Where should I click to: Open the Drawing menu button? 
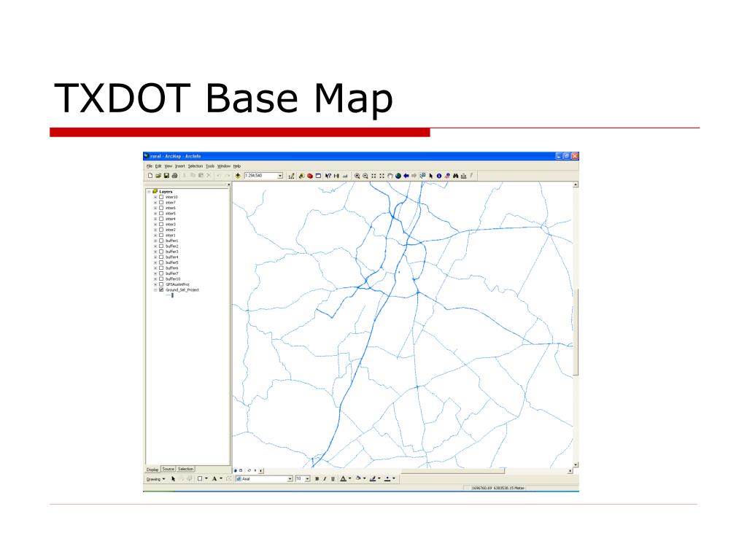156,479
